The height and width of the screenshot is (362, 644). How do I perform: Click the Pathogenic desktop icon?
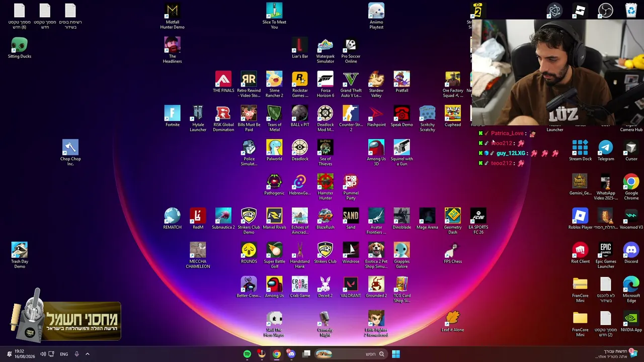(x=274, y=185)
